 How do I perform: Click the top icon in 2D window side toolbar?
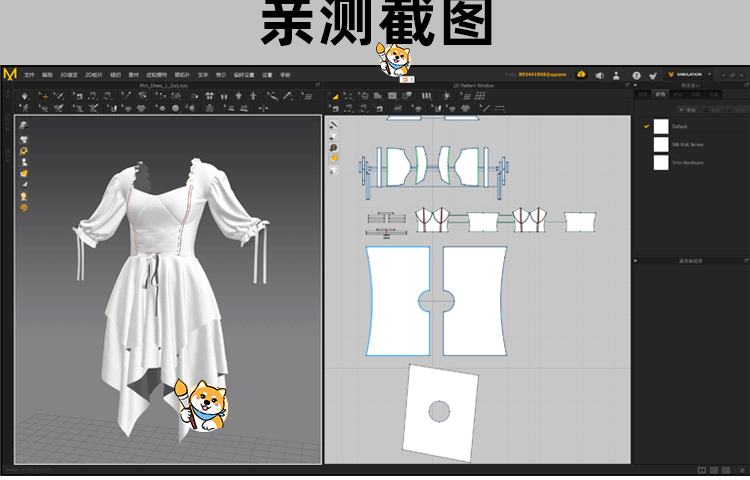tap(333, 125)
